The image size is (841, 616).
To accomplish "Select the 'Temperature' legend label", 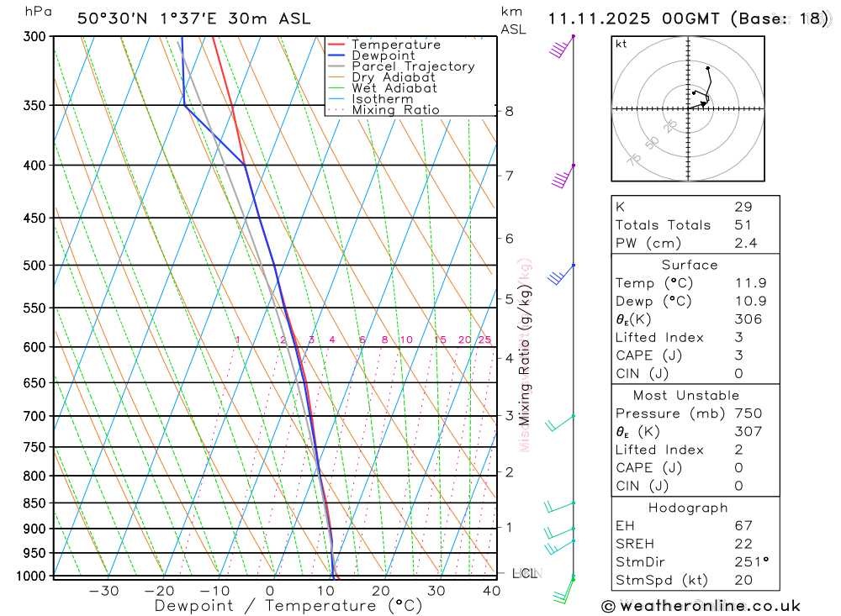I will pos(396,45).
